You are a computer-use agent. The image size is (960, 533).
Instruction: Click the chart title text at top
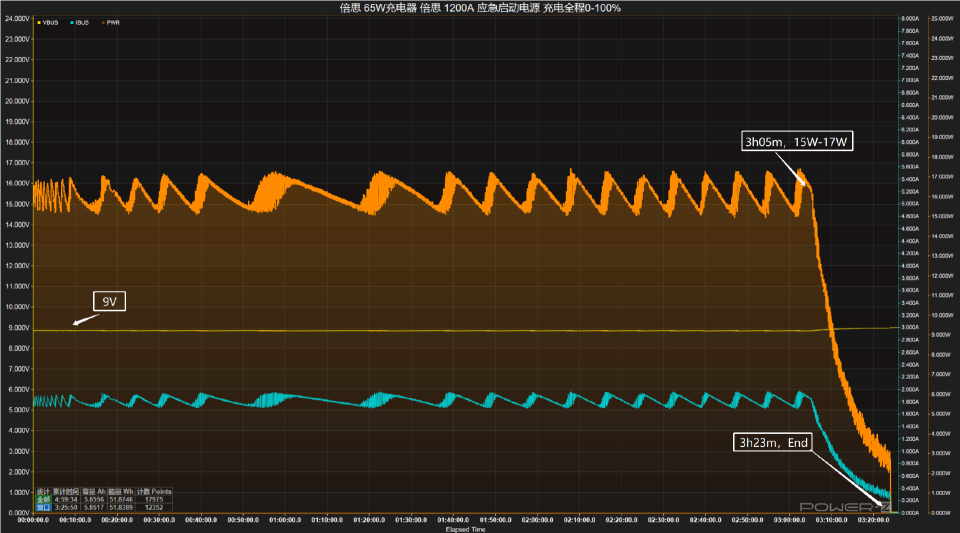click(480, 8)
